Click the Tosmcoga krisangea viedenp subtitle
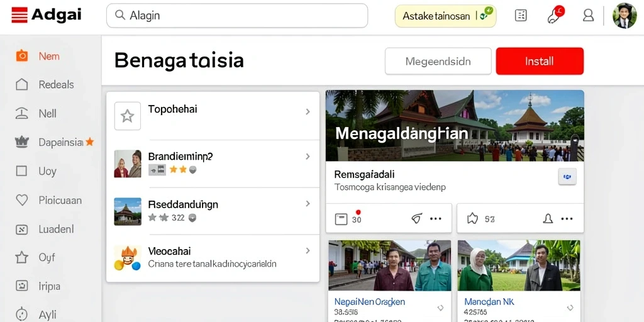 tap(390, 187)
